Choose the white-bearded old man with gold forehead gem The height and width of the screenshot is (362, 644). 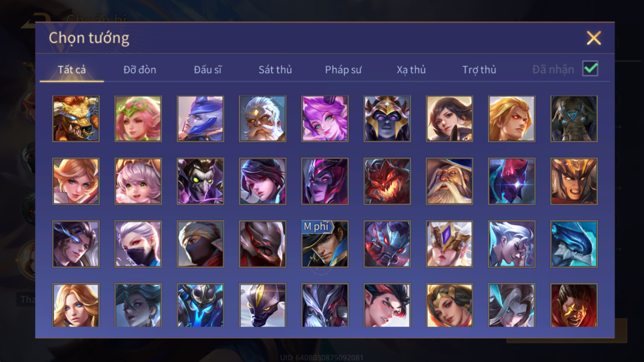point(263,119)
